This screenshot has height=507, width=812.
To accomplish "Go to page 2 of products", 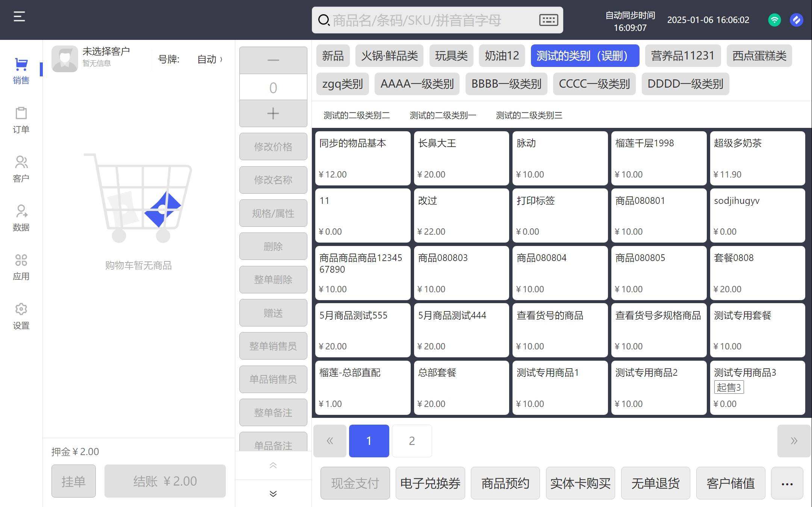I will [412, 441].
